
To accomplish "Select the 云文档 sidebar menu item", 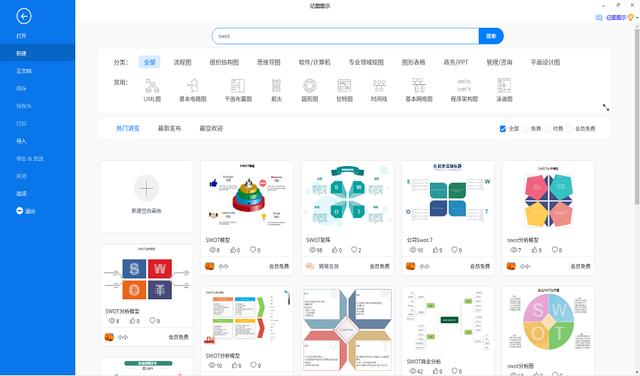I will (x=37, y=71).
